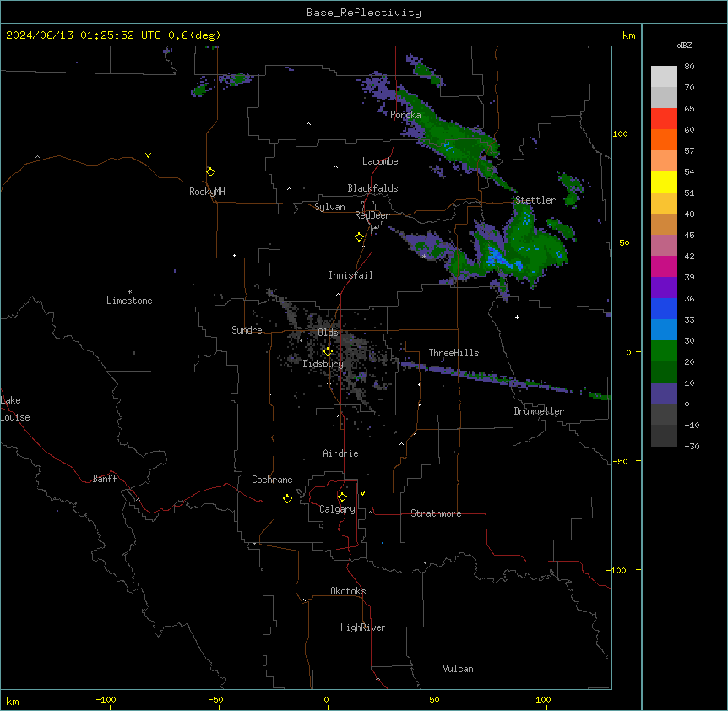Click the RockyMH label
The image size is (728, 711).
(207, 192)
